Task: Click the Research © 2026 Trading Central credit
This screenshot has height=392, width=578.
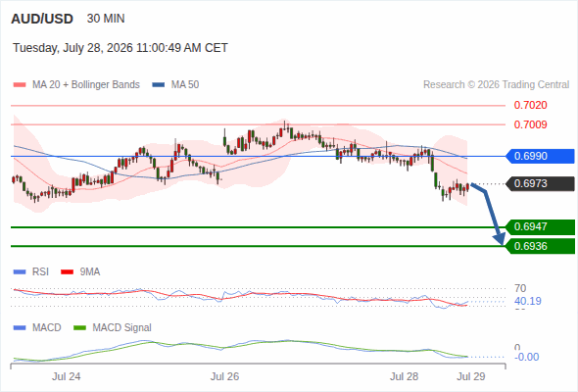Action: (x=496, y=85)
